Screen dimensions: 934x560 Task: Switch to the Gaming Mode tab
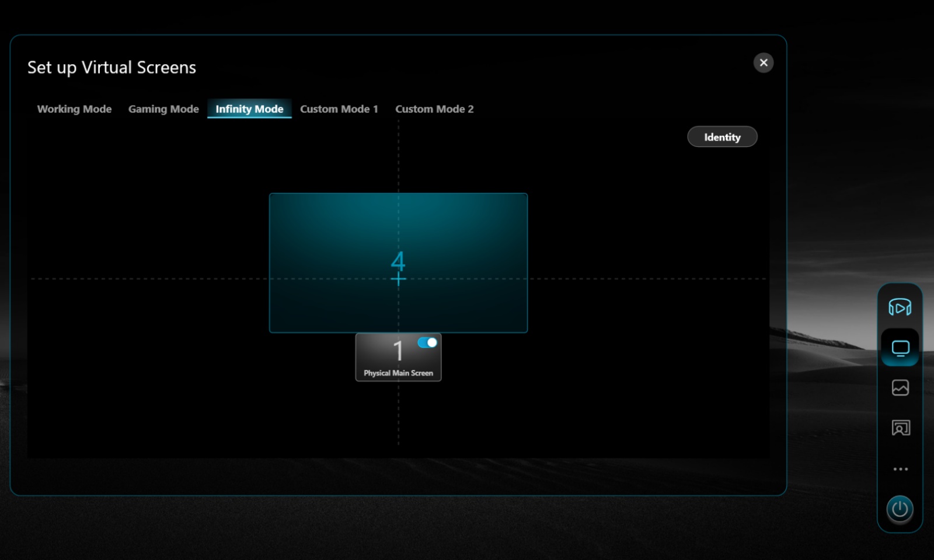click(x=163, y=109)
